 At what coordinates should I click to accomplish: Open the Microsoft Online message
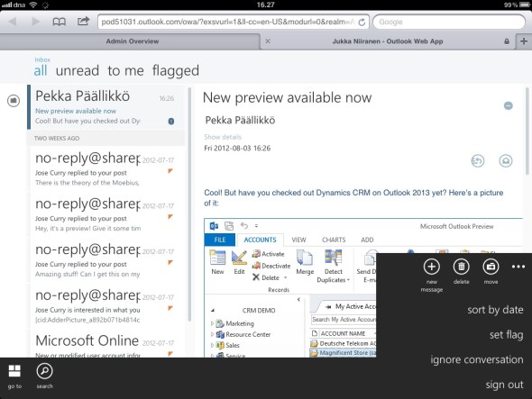105,344
